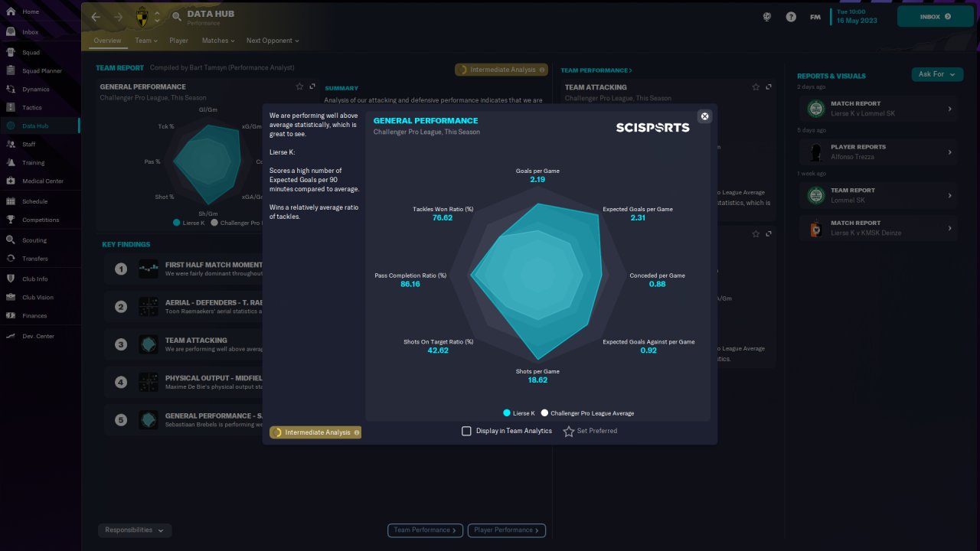Click the Aerial - Defenders finding icon
Image resolution: width=980 pixels, height=551 pixels.
[149, 307]
